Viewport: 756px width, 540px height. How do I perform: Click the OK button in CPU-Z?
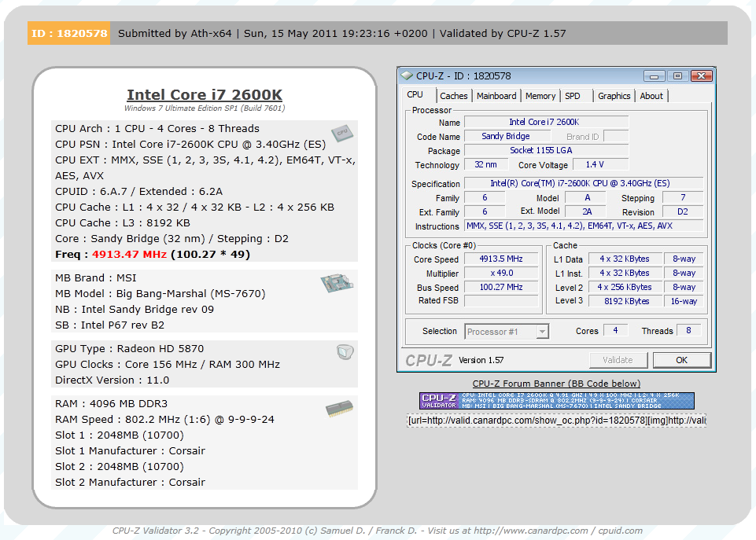tap(682, 360)
